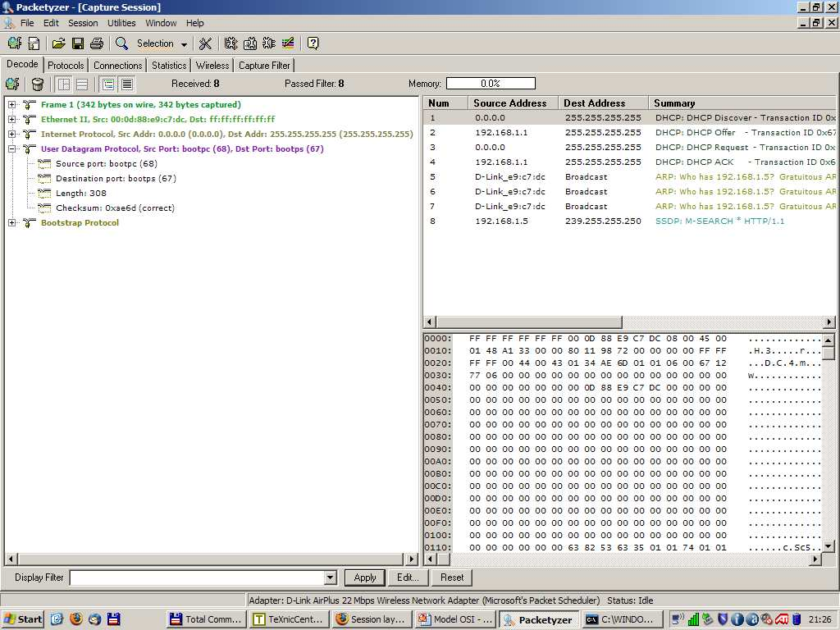This screenshot has height=630, width=840.
Task: Save the capture with floppy disk icon
Action: (78, 43)
